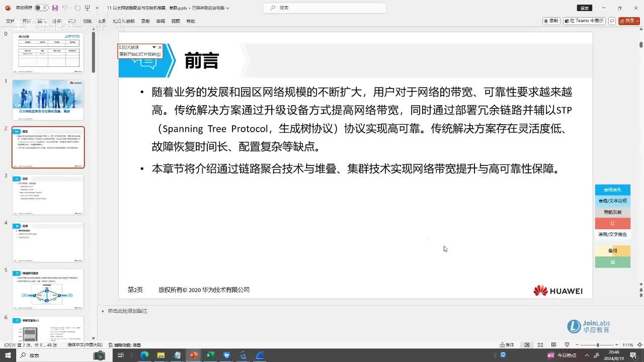Select slide 4 thumbnail
The image size is (644, 362).
pyautogui.click(x=48, y=242)
